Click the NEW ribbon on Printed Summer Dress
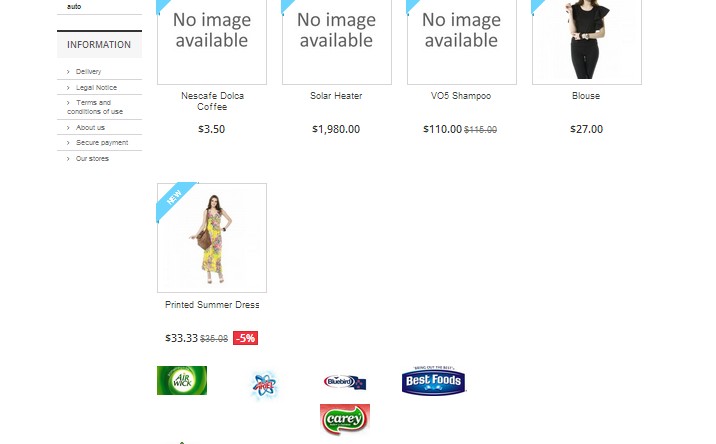716x444 pixels. (x=175, y=199)
